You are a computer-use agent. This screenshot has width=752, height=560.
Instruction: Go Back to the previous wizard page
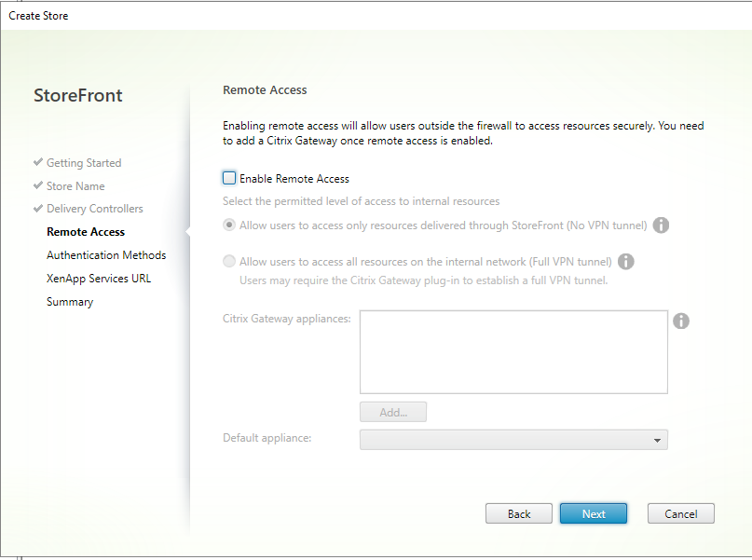point(519,513)
